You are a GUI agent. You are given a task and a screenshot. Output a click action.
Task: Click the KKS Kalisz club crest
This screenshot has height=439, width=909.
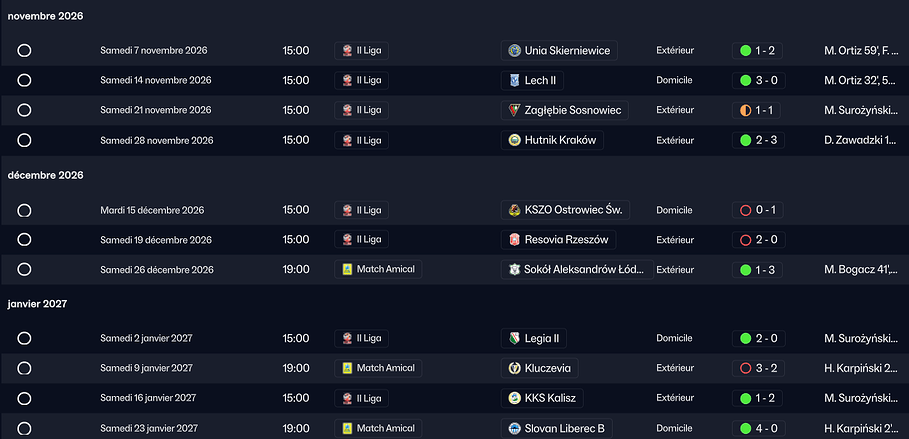click(x=514, y=398)
